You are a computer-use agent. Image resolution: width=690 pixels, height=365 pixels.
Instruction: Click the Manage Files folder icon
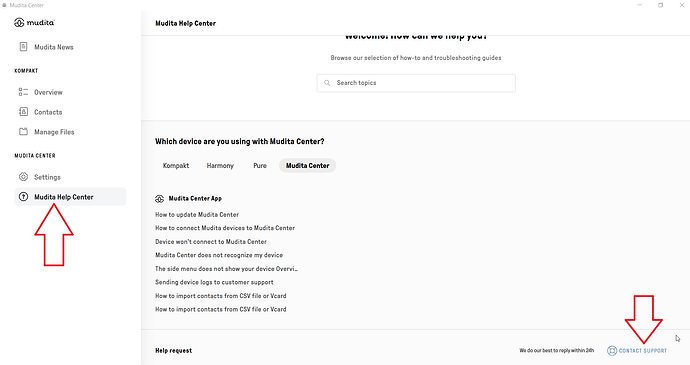(23, 132)
